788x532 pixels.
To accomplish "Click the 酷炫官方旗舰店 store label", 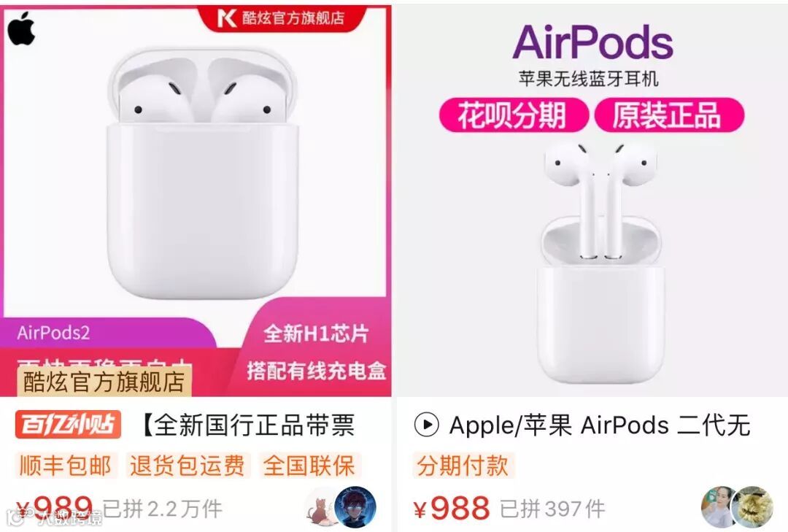I will point(104,382).
